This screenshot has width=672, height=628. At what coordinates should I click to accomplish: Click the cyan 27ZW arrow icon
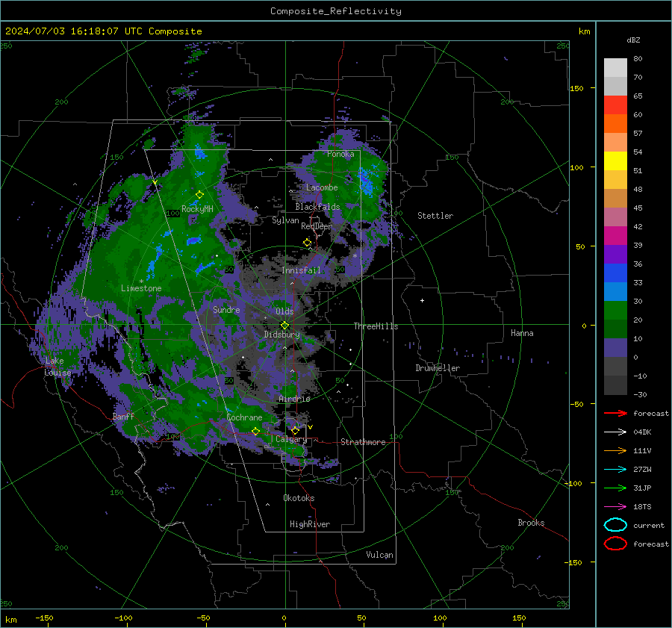tap(615, 470)
